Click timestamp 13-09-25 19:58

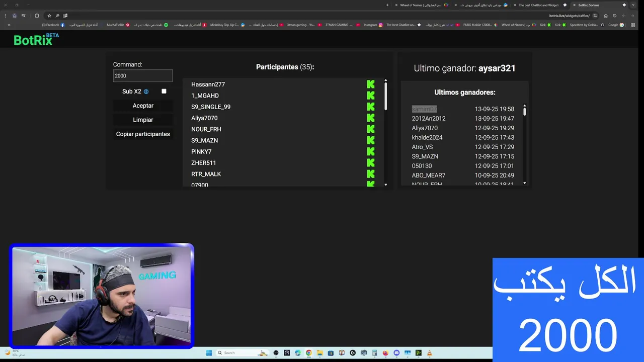pyautogui.click(x=495, y=109)
